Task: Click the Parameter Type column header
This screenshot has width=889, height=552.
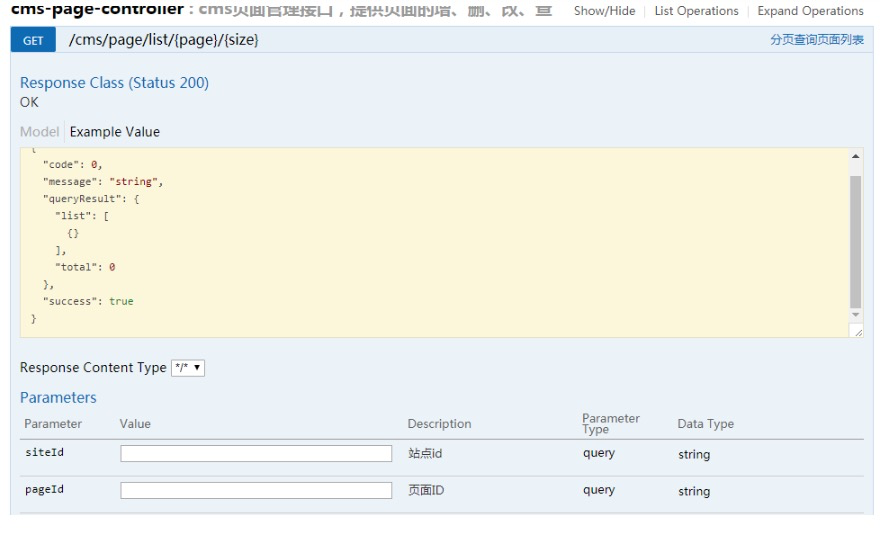Action: click(611, 424)
